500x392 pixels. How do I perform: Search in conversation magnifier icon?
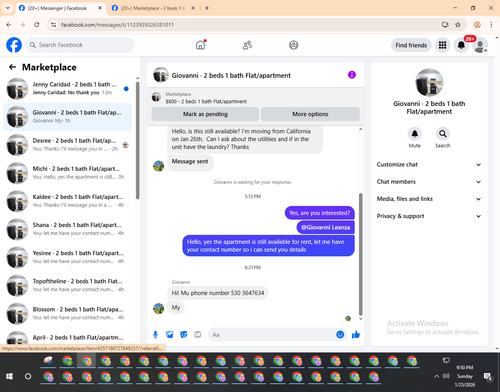pos(443,134)
